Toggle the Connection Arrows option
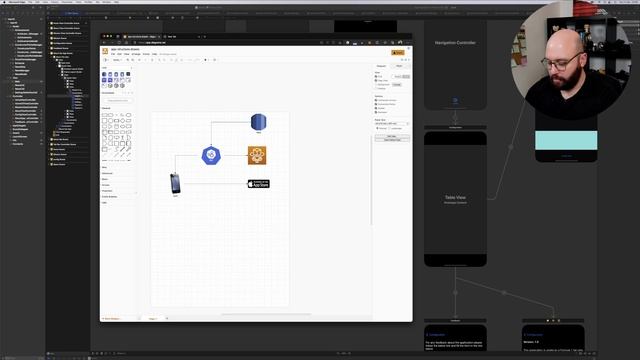The image size is (640, 360). [376, 100]
